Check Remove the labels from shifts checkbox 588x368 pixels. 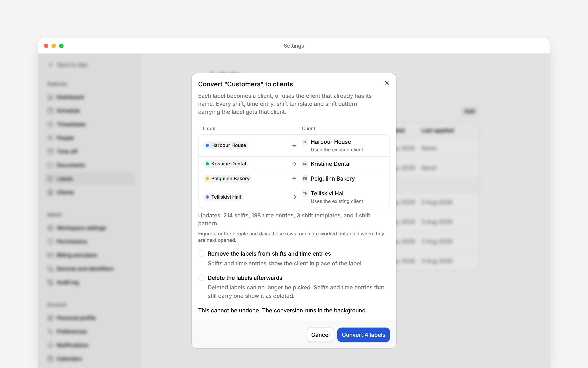[201, 253]
